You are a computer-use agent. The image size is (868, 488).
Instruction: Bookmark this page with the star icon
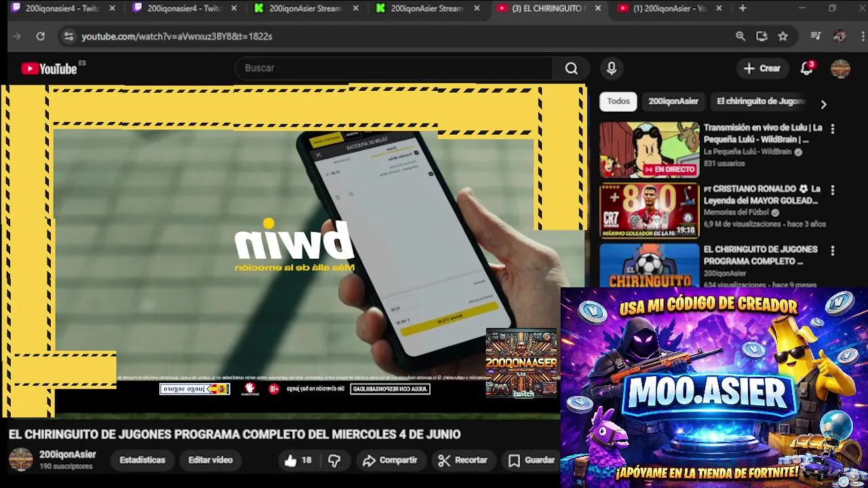783,37
